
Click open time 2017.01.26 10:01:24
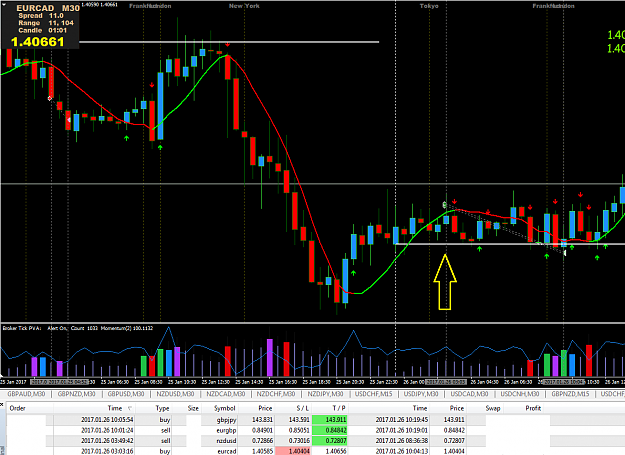click(107, 431)
